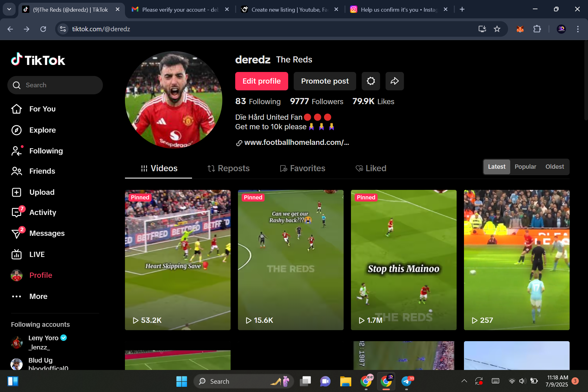Open the tab search dropdown
The width and height of the screenshot is (588, 392).
9,9
